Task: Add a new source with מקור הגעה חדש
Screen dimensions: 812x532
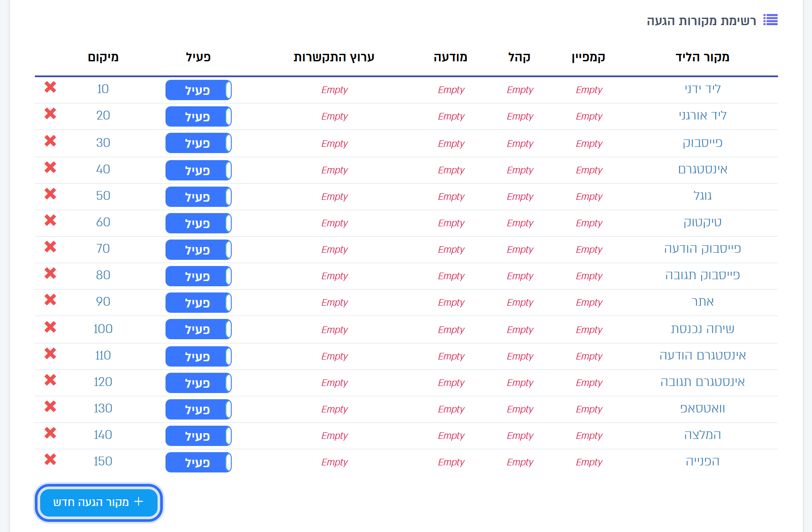Action: click(99, 502)
